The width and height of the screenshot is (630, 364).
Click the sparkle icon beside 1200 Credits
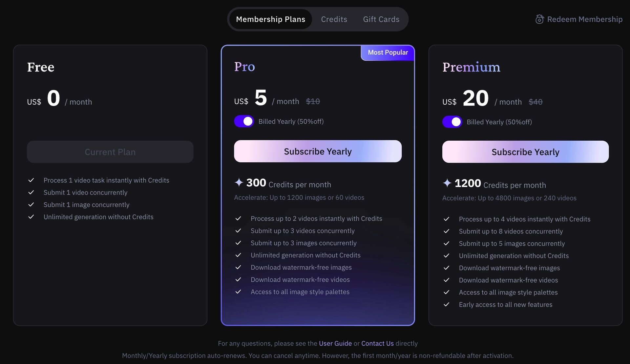tap(447, 183)
